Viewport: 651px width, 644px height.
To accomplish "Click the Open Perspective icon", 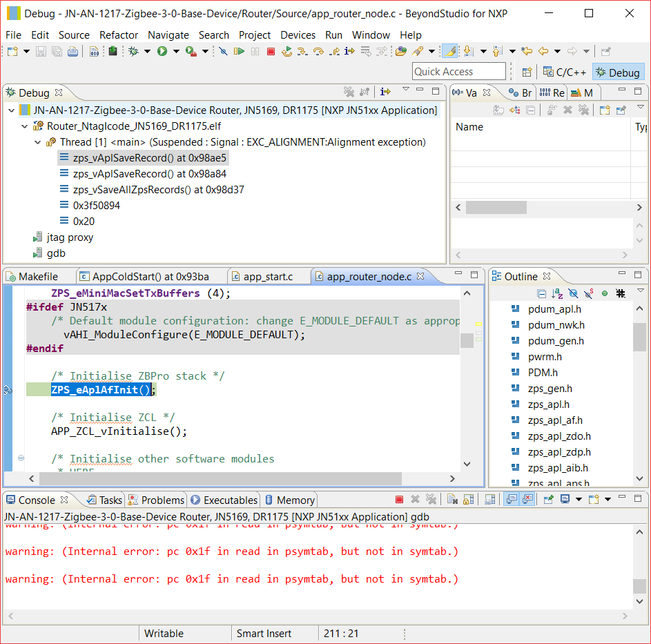I will tap(527, 72).
